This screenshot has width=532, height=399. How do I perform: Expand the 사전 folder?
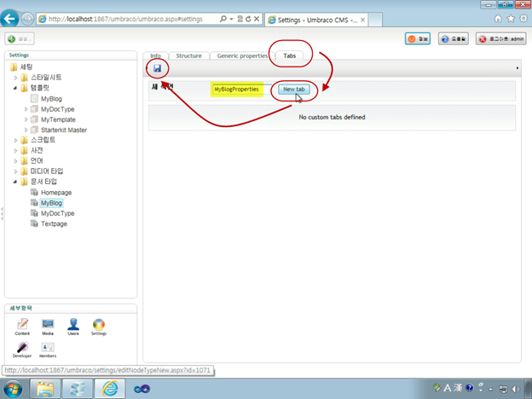(15, 151)
